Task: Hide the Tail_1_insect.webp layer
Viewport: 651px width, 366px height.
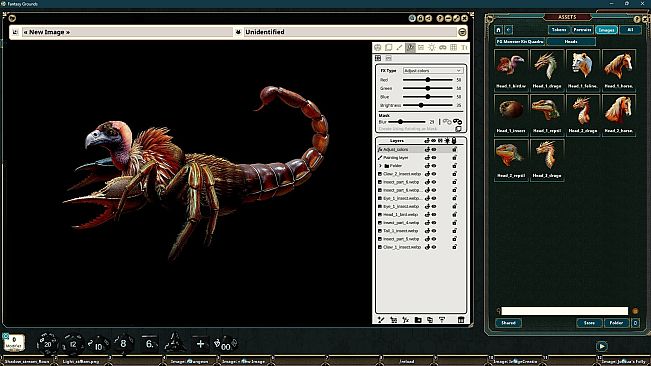Action: tap(434, 231)
